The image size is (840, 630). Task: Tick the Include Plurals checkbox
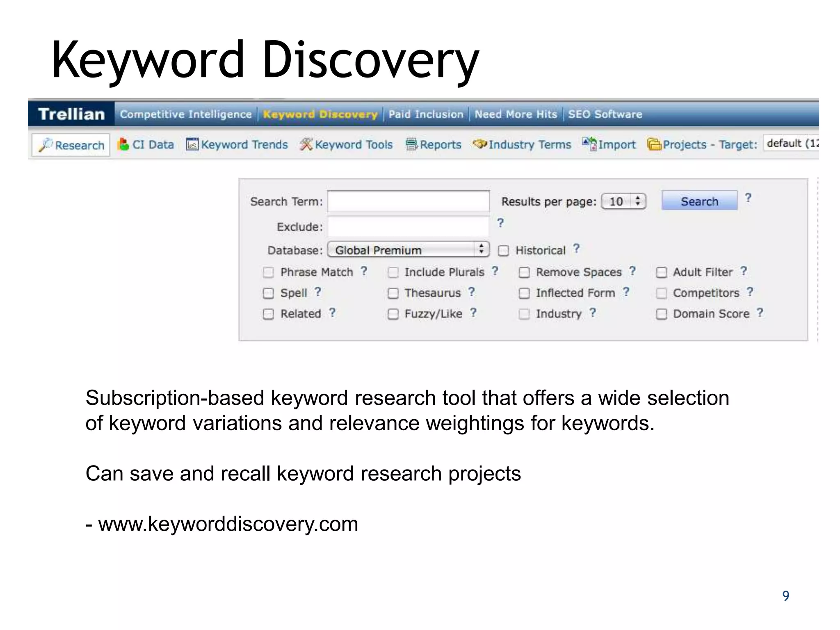click(x=393, y=272)
